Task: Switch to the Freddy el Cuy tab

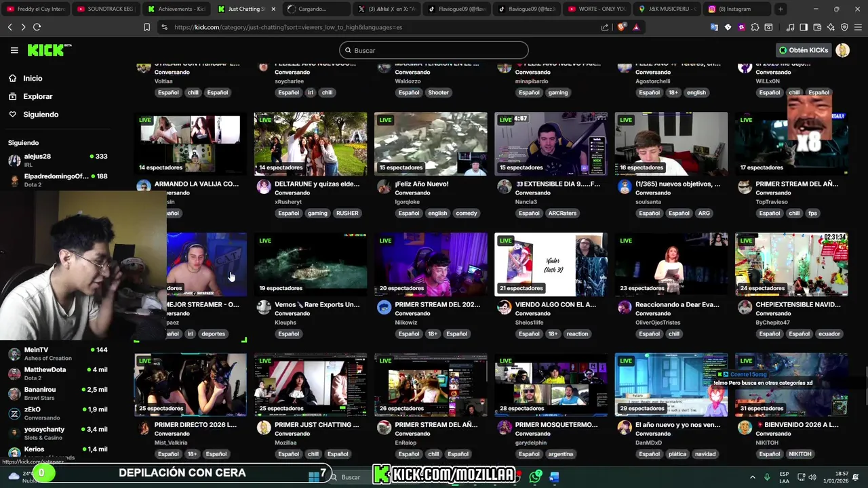Action: (x=35, y=9)
